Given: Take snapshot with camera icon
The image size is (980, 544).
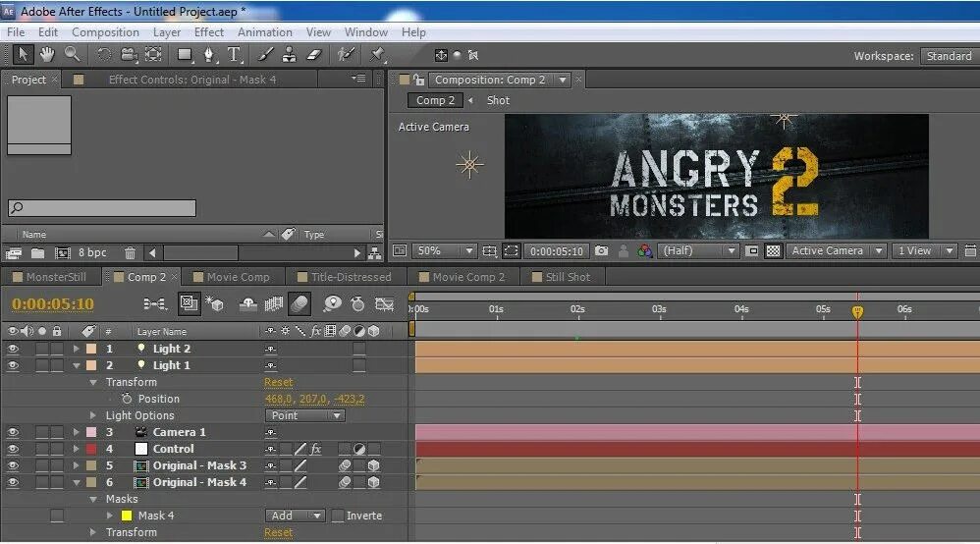Looking at the screenshot, I should point(601,250).
